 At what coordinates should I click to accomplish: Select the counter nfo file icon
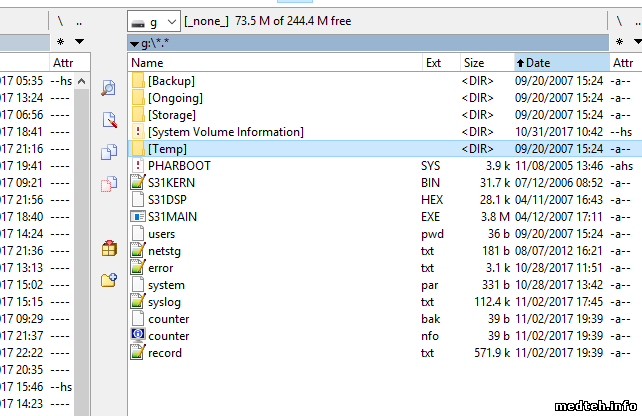(138, 335)
